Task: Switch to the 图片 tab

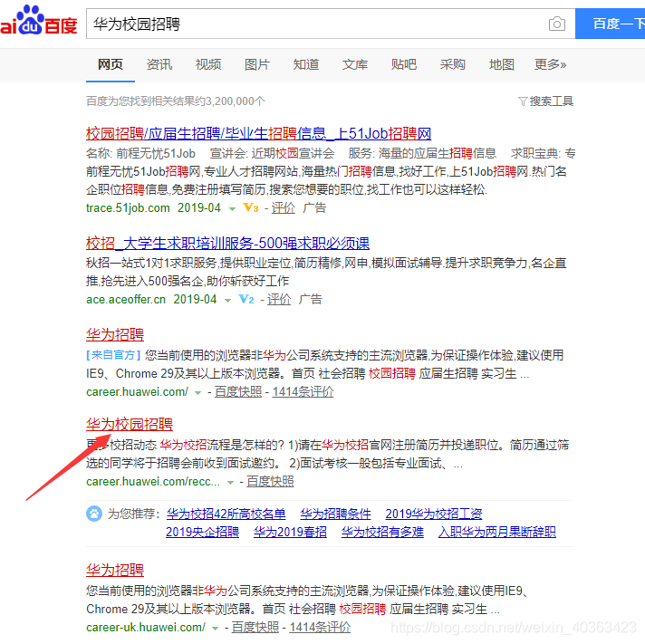Action: tap(257, 64)
